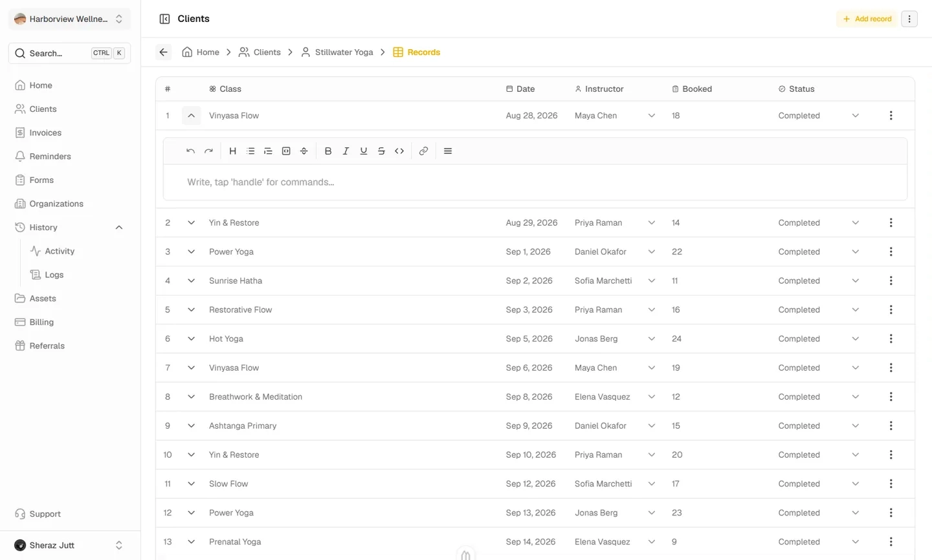Open Harborview Wellness workspace switcher
932x560 pixels.
click(x=69, y=19)
